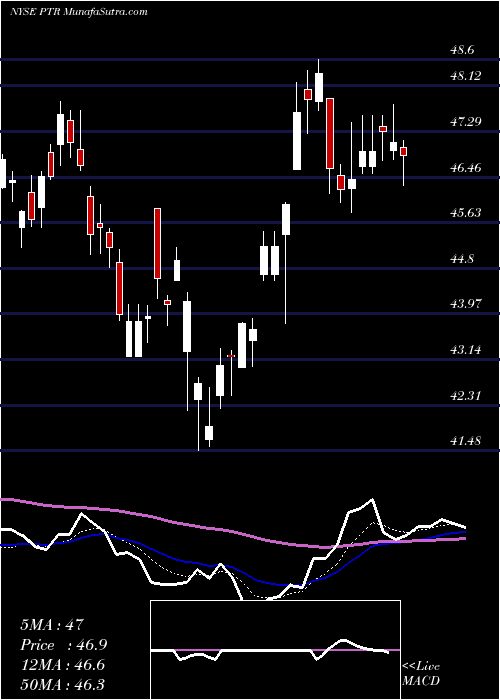The width and height of the screenshot is (500, 700).
Task: Click the <<Live MACD label
Action: pyautogui.click(x=421, y=673)
